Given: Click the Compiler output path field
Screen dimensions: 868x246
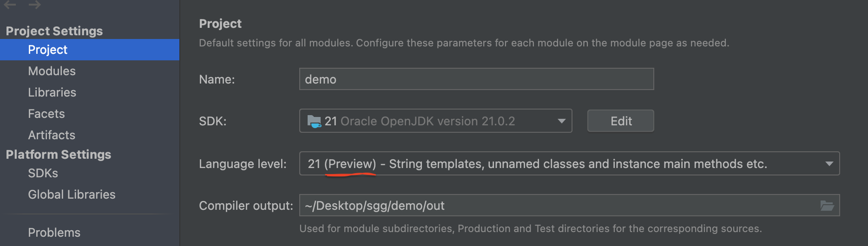Looking at the screenshot, I should 569,206.
